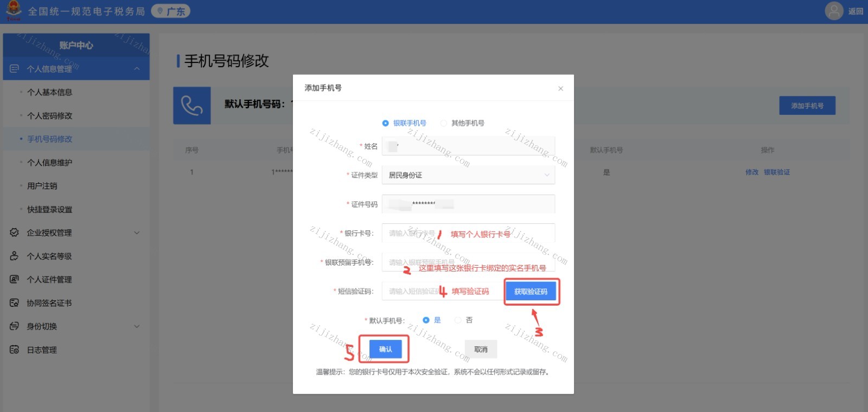Click the 个人证件管理 ID card icon

coord(15,279)
